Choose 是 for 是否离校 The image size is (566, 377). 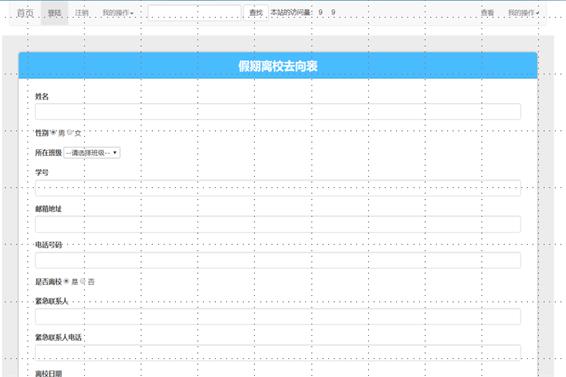click(66, 281)
